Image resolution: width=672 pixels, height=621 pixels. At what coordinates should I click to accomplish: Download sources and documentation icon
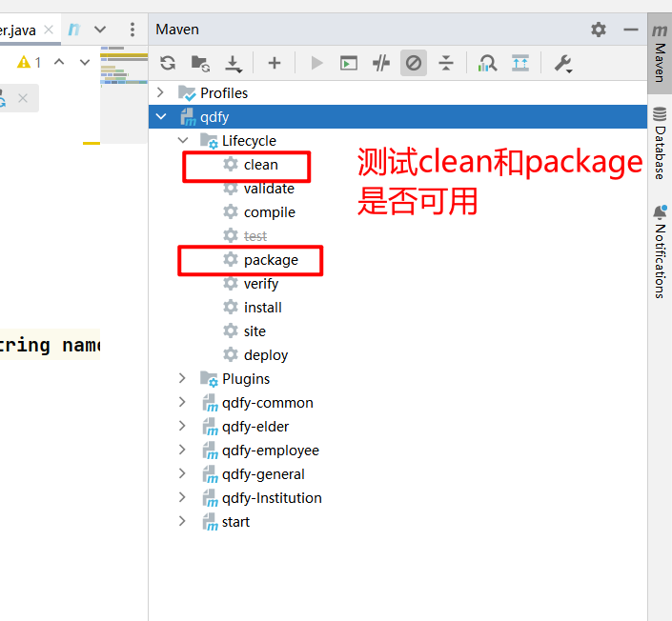coord(234,64)
